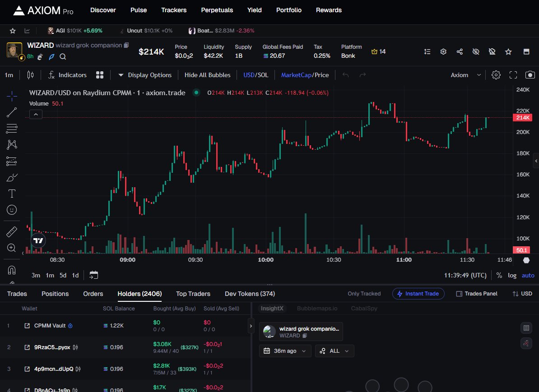Open the Indicators menu
The width and height of the screenshot is (539, 392).
[x=68, y=75]
